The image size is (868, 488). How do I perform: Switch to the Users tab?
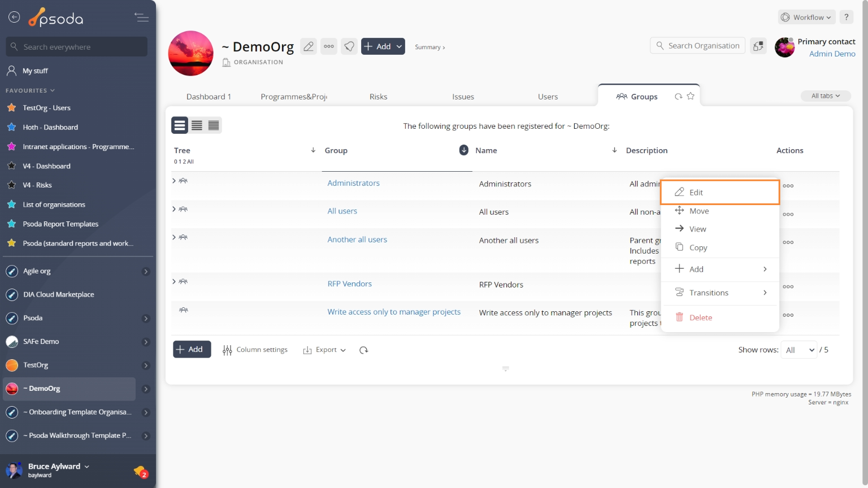tap(548, 97)
